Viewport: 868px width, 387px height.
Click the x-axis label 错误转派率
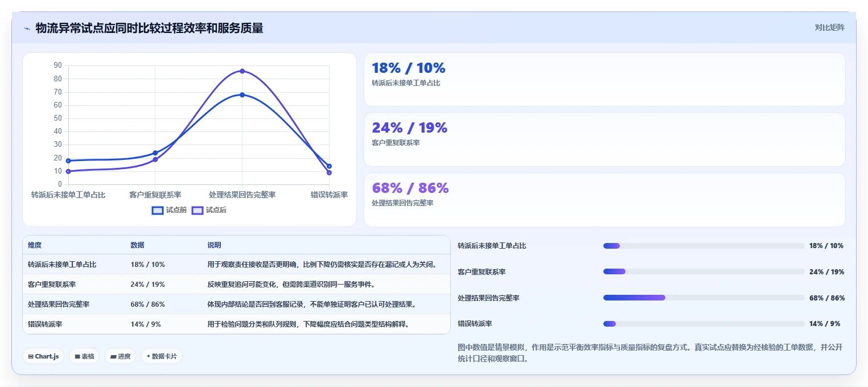(x=329, y=195)
